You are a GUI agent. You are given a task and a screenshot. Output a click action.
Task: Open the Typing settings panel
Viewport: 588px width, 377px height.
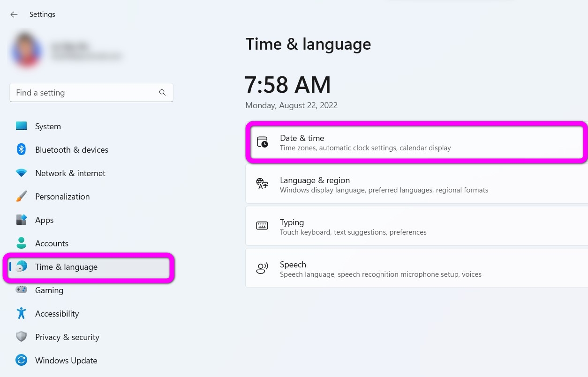pyautogui.click(x=416, y=227)
